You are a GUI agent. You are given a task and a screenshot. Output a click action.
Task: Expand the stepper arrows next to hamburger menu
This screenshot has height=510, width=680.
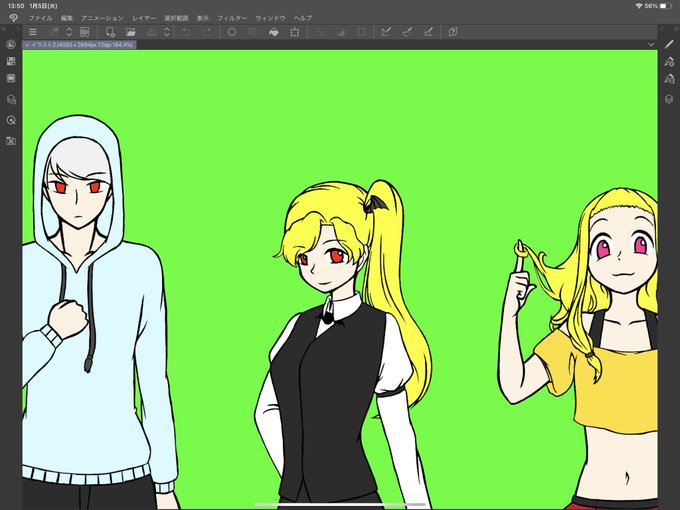click(69, 32)
